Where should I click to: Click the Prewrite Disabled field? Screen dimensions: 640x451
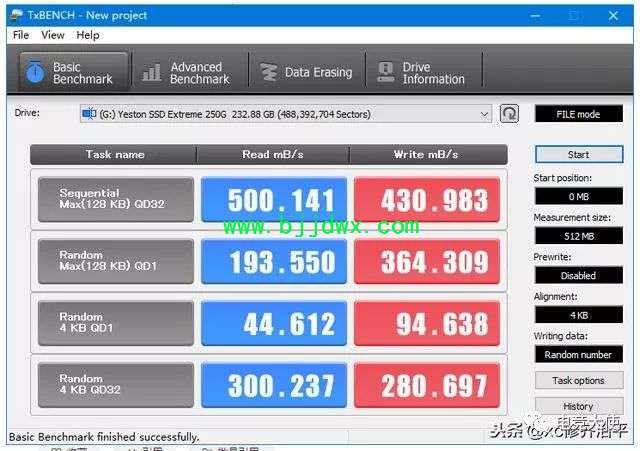(579, 275)
